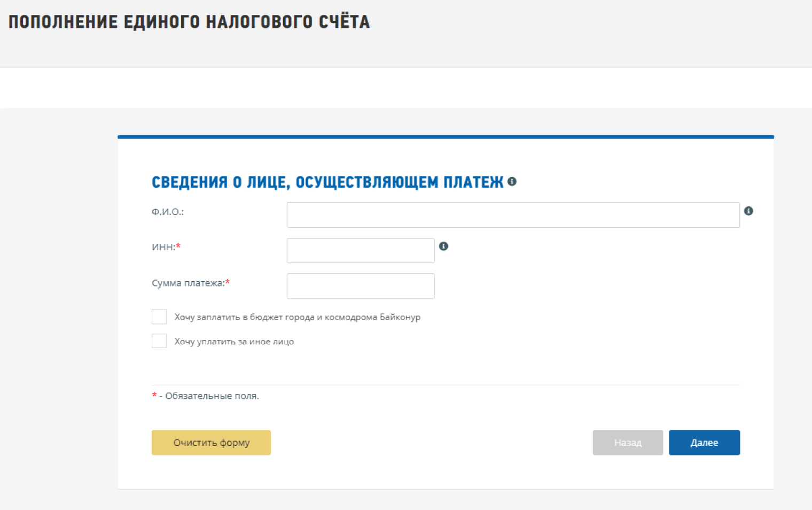The height and width of the screenshot is (510, 812).
Task: Click the 'Пополнение единого налогового счёта' page title
Action: (x=189, y=22)
